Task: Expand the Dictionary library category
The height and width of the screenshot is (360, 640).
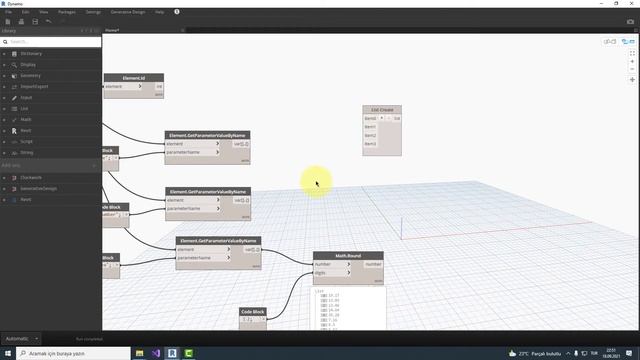Action: point(4,54)
